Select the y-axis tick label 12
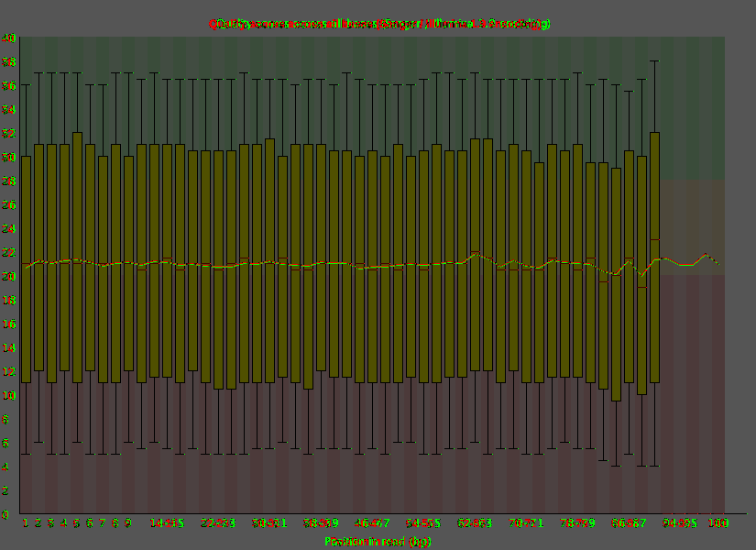This screenshot has width=756, height=550. click(x=8, y=371)
